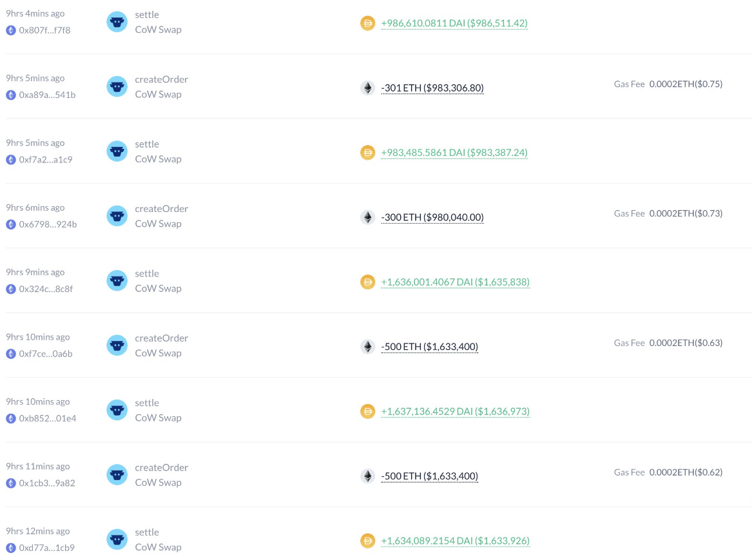Image resolution: width=752 pixels, height=560 pixels.
Task: Click ETH token icon for -301 ETH
Action: point(368,88)
